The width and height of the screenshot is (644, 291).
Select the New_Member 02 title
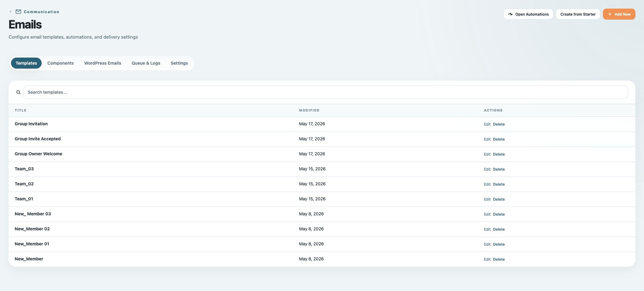click(x=32, y=229)
